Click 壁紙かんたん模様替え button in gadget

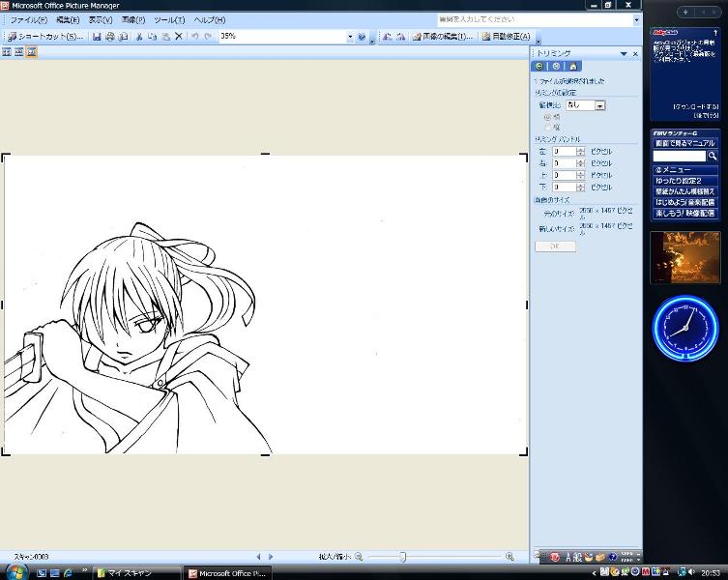684,191
